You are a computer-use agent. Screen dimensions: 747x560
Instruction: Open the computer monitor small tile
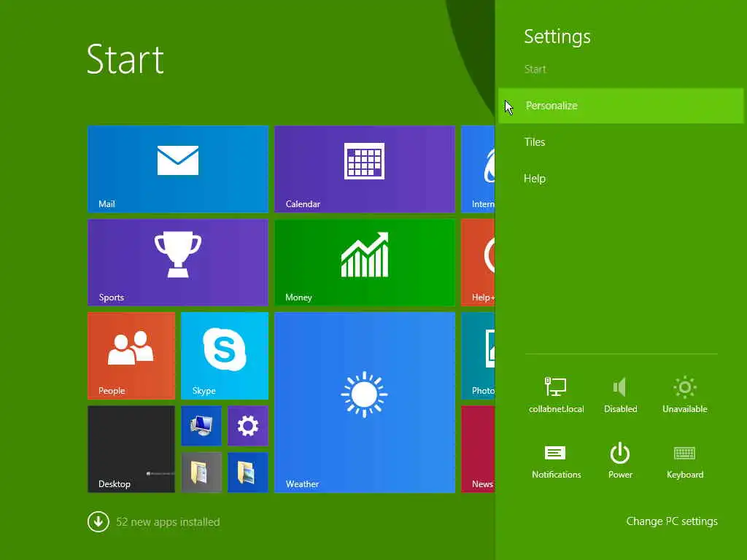[x=201, y=426]
